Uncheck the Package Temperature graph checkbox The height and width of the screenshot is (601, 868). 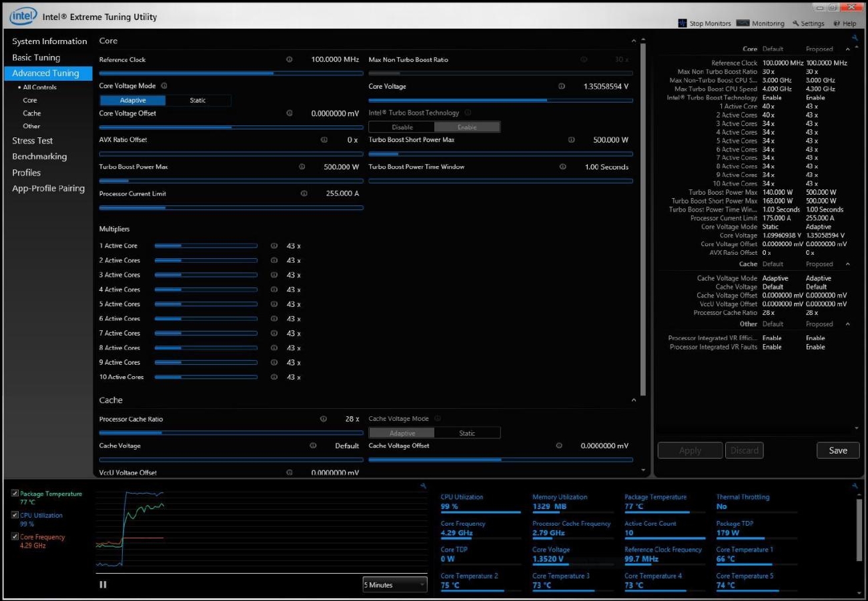coord(15,494)
